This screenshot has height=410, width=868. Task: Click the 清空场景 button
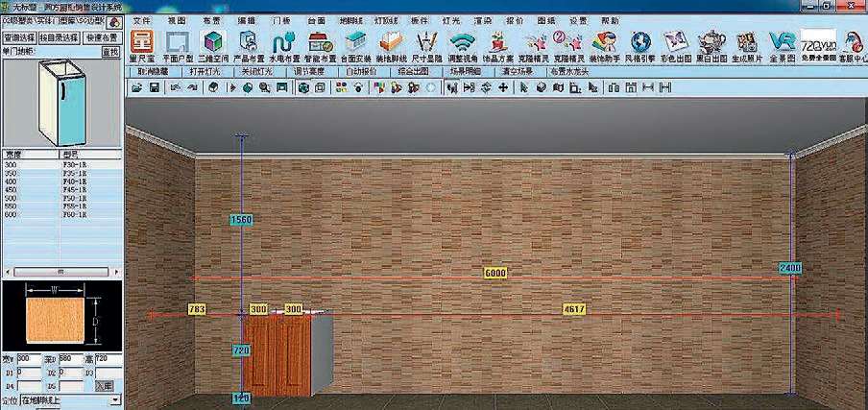(517, 72)
